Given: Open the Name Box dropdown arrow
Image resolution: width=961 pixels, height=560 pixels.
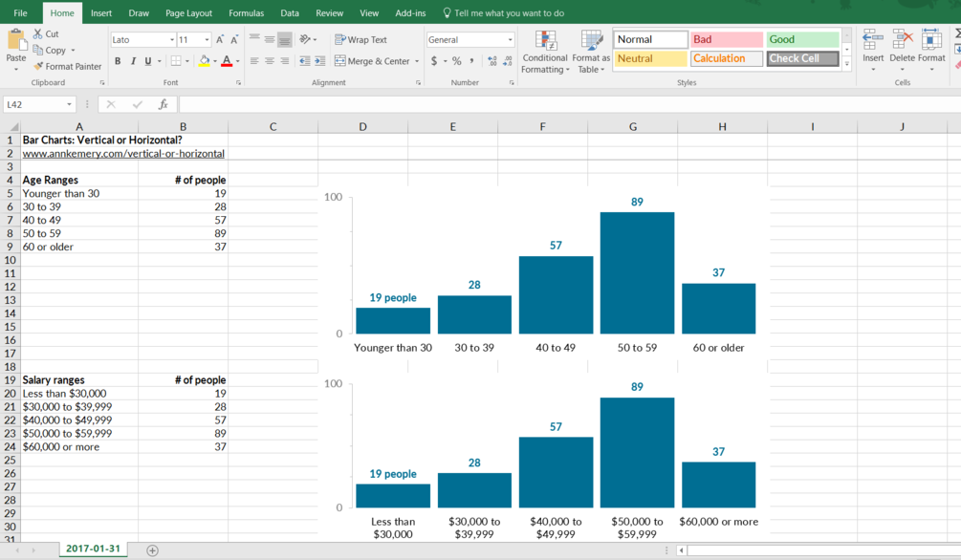Looking at the screenshot, I should [x=69, y=104].
